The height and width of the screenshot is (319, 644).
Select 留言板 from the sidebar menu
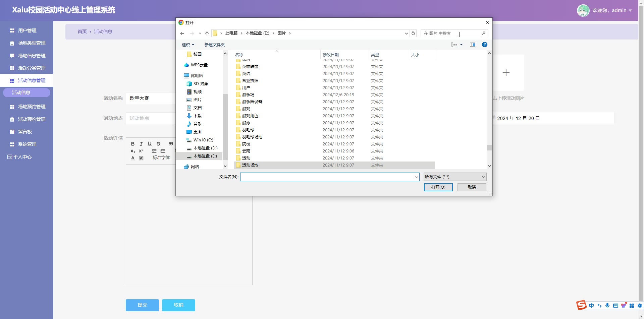pos(25,132)
